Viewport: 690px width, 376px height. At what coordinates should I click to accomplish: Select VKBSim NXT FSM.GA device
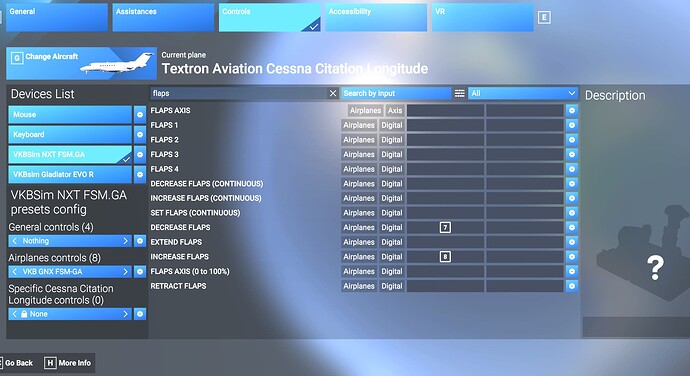pyautogui.click(x=70, y=155)
